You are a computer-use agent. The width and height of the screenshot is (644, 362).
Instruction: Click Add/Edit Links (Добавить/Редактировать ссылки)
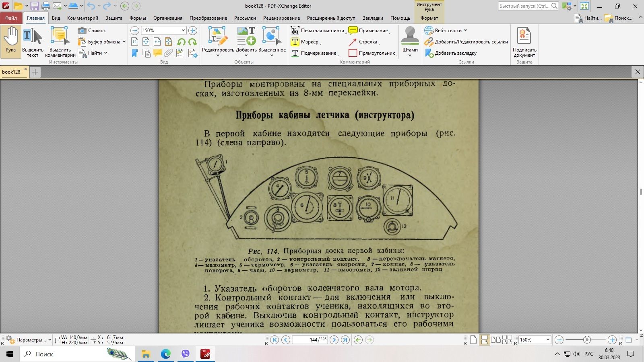pos(467,42)
